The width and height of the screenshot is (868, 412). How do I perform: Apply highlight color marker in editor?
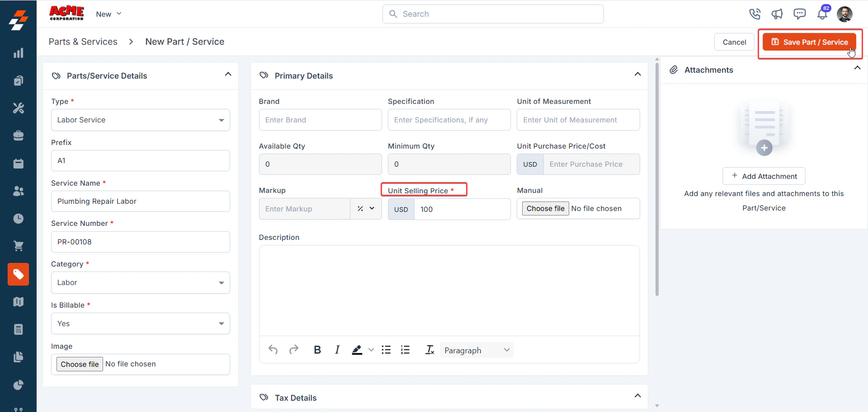[x=357, y=350]
